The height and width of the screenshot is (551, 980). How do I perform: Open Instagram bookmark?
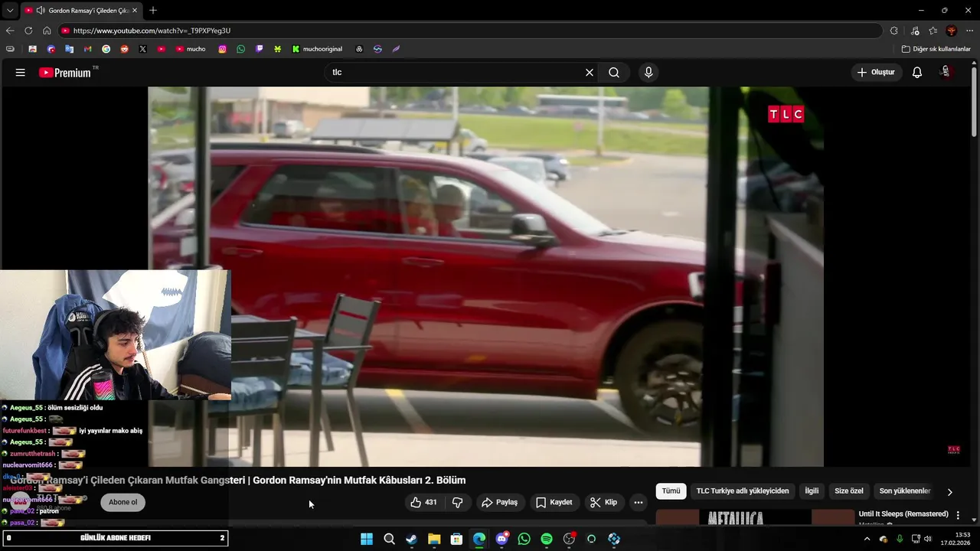point(222,49)
